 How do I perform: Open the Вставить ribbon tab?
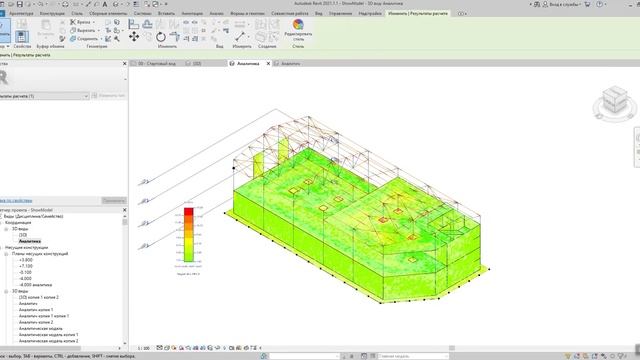point(166,13)
